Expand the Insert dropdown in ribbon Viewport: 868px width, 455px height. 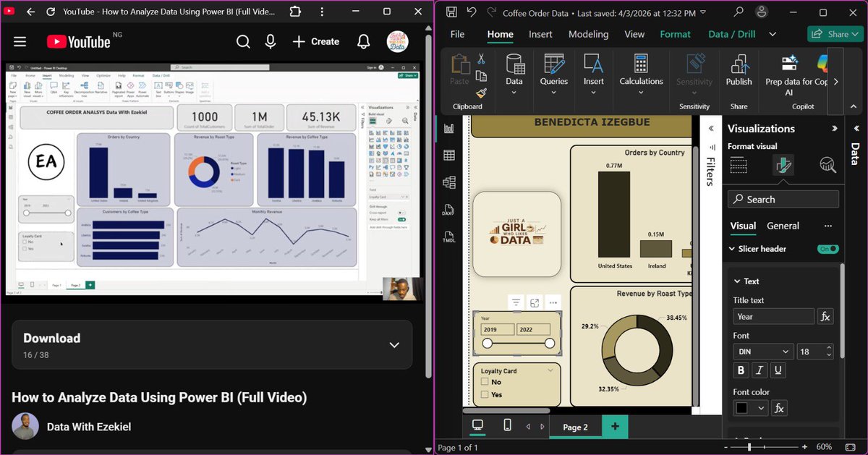tap(594, 93)
